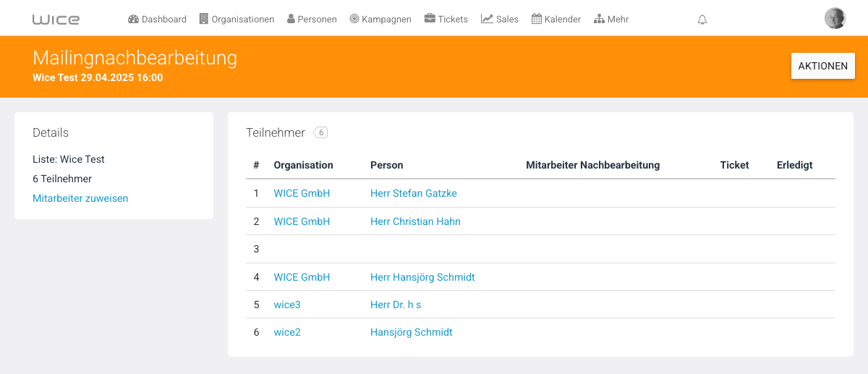Open Herr Dr. h s

(396, 305)
